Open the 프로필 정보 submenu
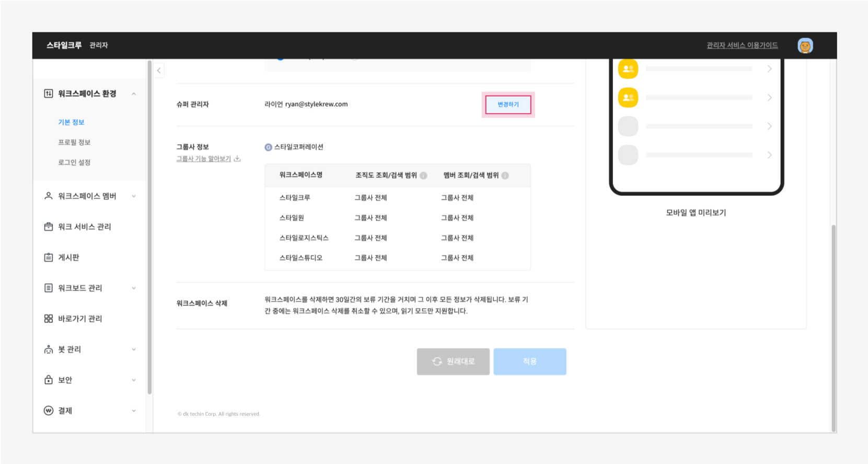This screenshot has width=868, height=464. (x=74, y=142)
